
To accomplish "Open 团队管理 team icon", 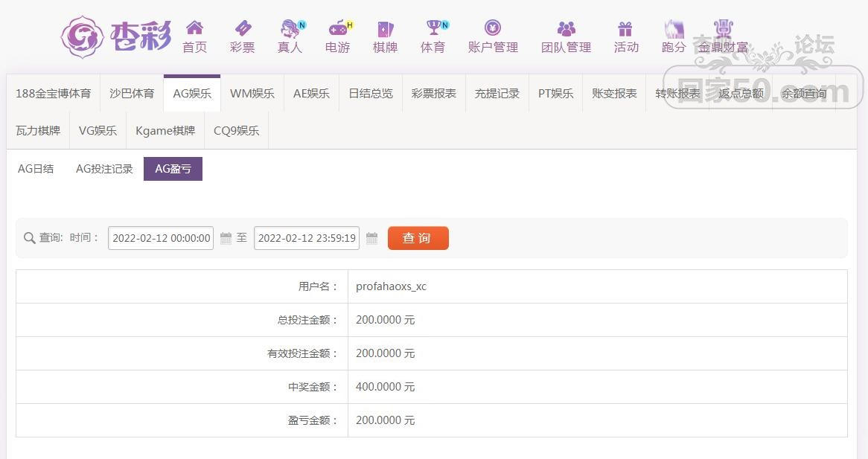I will pyautogui.click(x=567, y=28).
